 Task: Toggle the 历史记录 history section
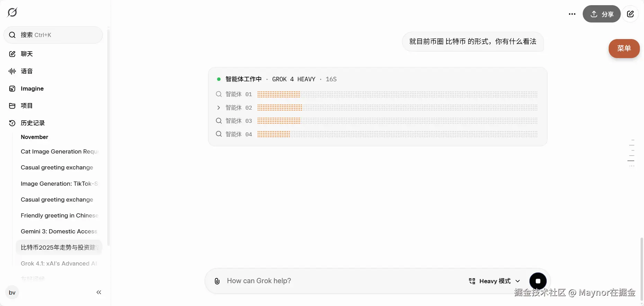pyautogui.click(x=33, y=123)
